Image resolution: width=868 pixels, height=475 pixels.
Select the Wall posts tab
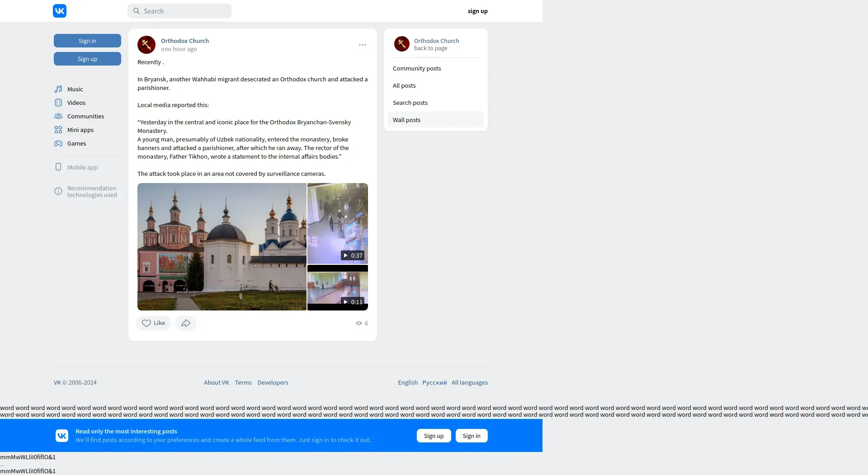[x=436, y=120]
